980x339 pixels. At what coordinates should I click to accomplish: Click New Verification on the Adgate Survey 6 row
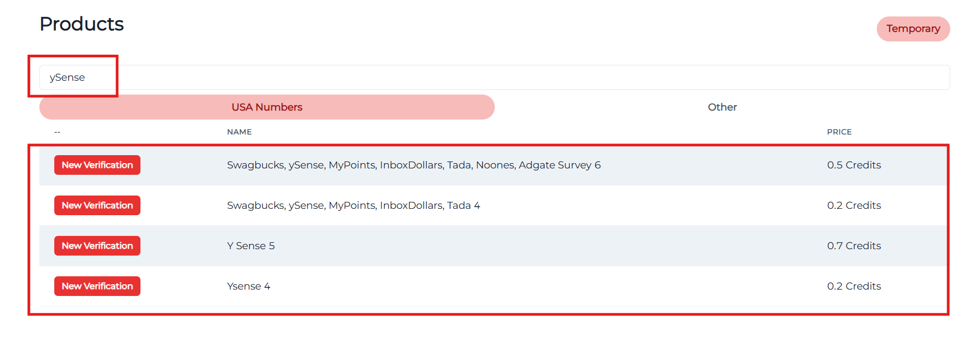[x=97, y=165]
